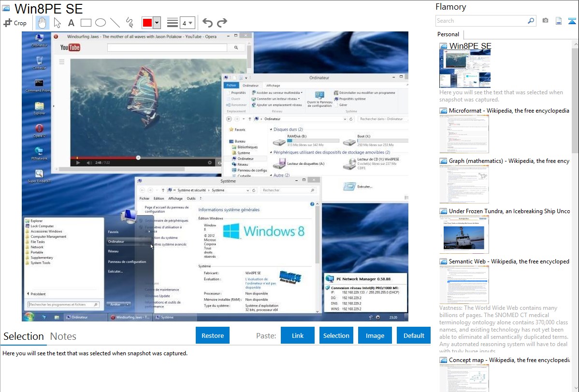Screen dimensions: 579x392
Task: Select the rectangle drawing tool
Action: pos(86,23)
